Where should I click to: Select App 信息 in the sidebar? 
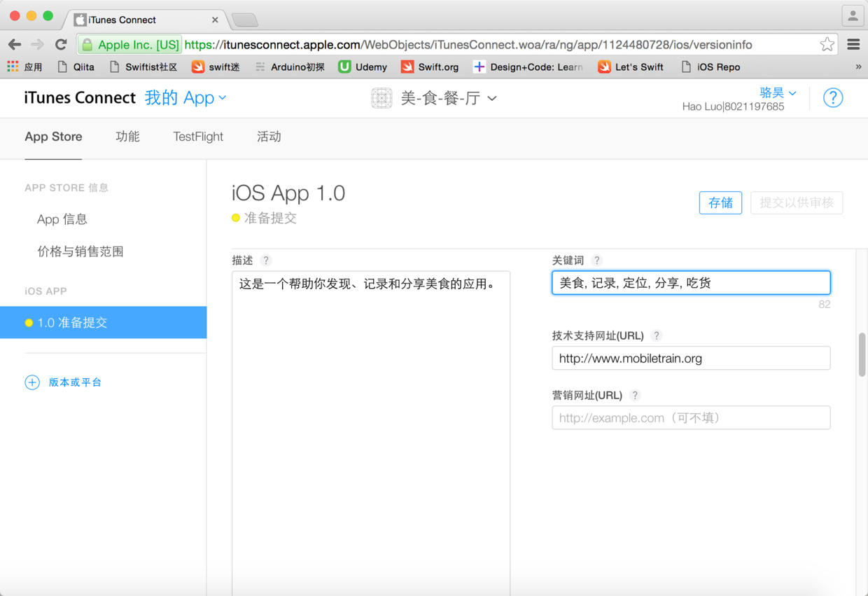coord(62,219)
